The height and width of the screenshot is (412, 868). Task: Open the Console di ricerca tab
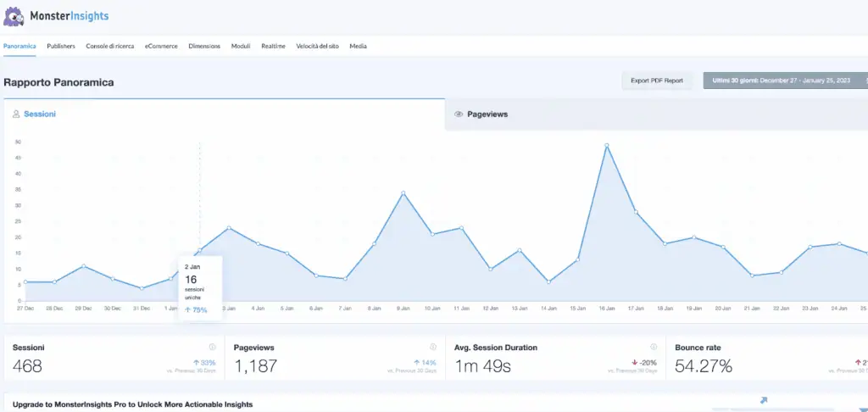110,46
